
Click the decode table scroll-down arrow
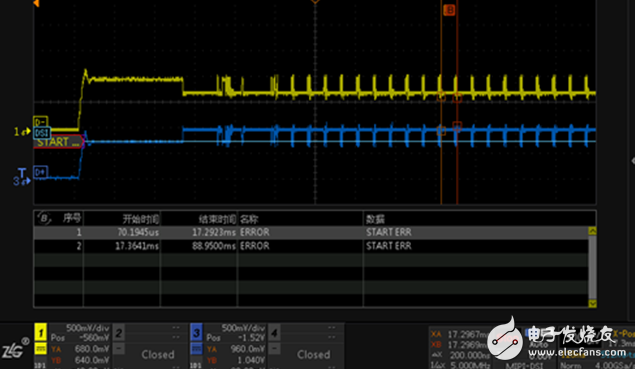point(592,303)
